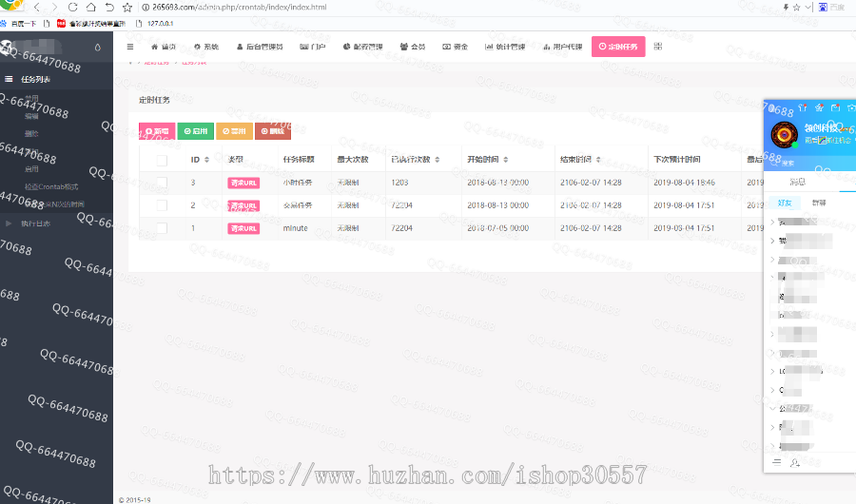Image resolution: width=856 pixels, height=504 pixels.
Task: Click 启用 in the sidebar submenu
Action: pyautogui.click(x=31, y=168)
